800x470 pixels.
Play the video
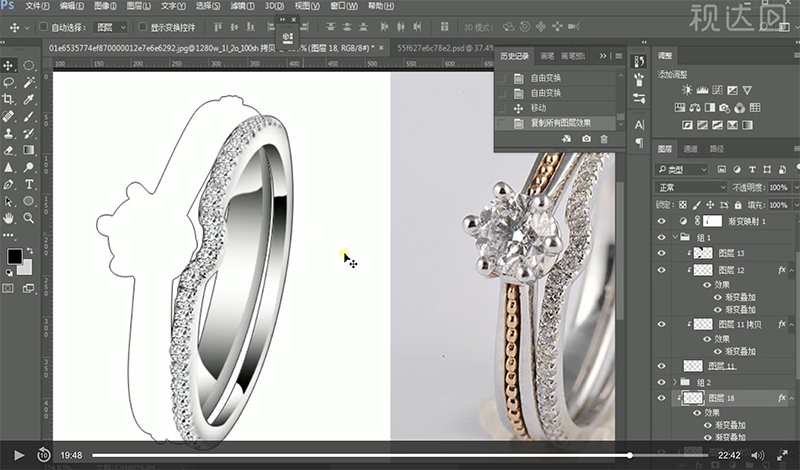tap(19, 455)
